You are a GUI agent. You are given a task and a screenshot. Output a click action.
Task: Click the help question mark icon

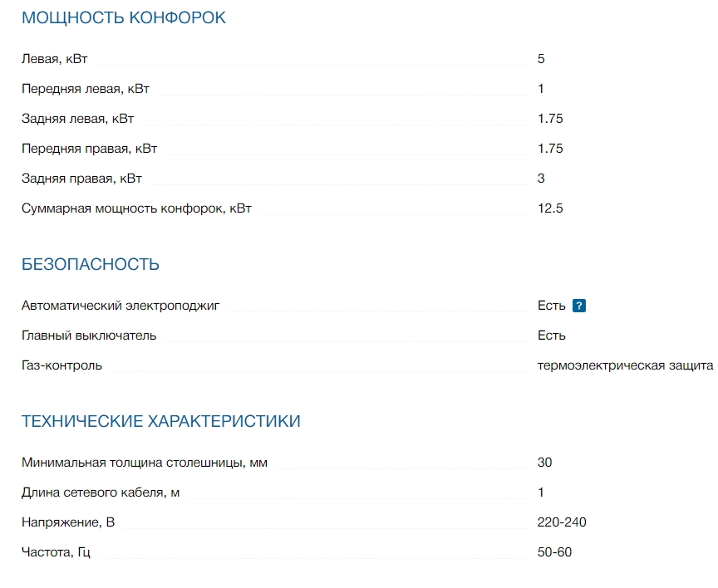point(580,306)
